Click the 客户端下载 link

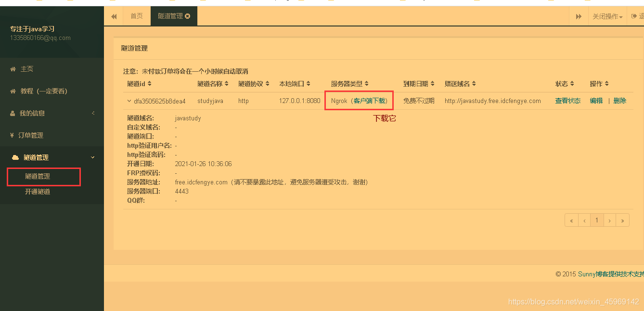pos(369,101)
